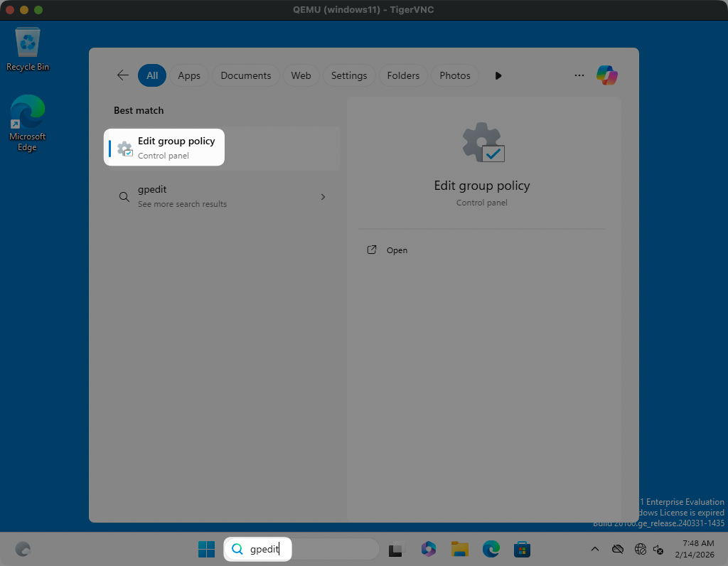This screenshot has height=566, width=728.
Task: Open Microsoft Store from the taskbar
Action: (x=522, y=549)
